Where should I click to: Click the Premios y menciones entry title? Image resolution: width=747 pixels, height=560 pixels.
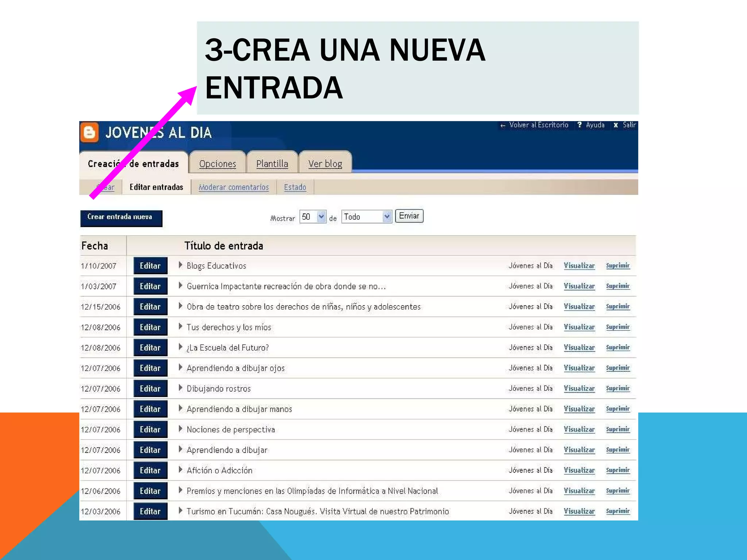[312, 491]
